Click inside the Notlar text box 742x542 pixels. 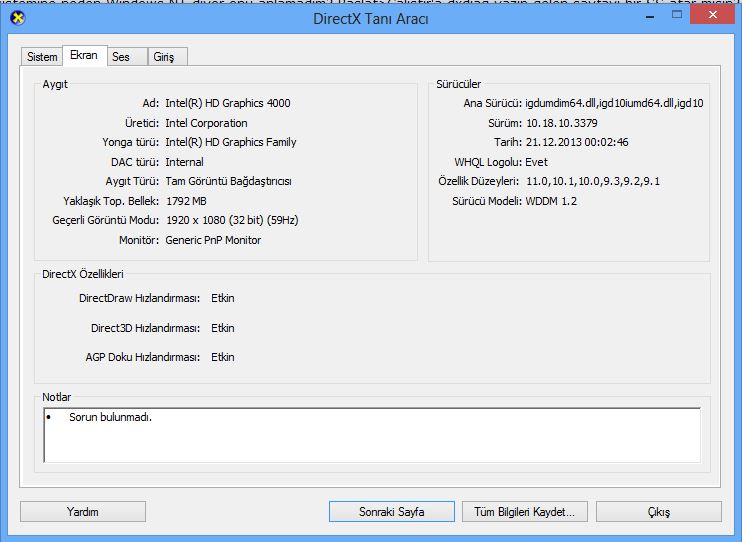tap(372, 435)
